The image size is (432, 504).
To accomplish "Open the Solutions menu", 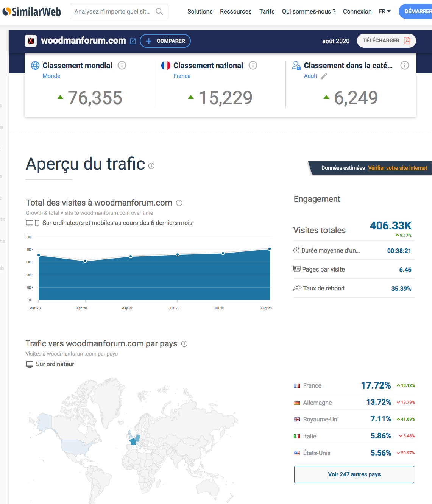I will [x=200, y=12].
